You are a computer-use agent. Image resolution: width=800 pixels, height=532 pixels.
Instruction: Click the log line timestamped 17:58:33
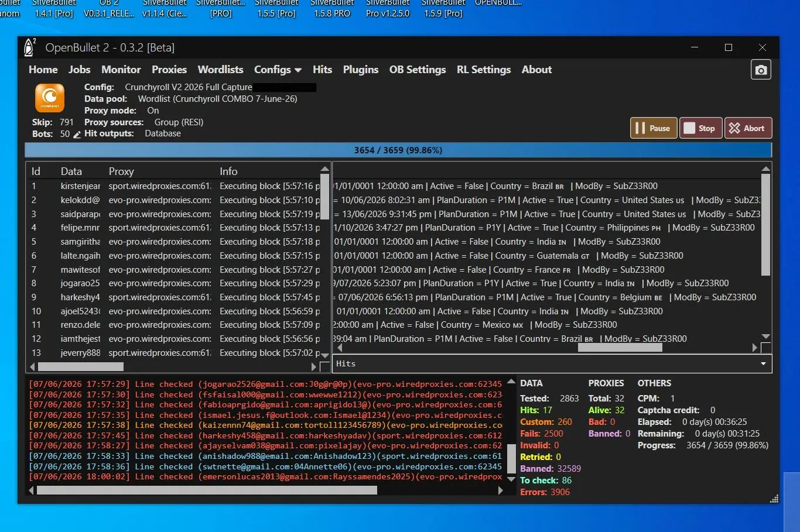click(266, 456)
